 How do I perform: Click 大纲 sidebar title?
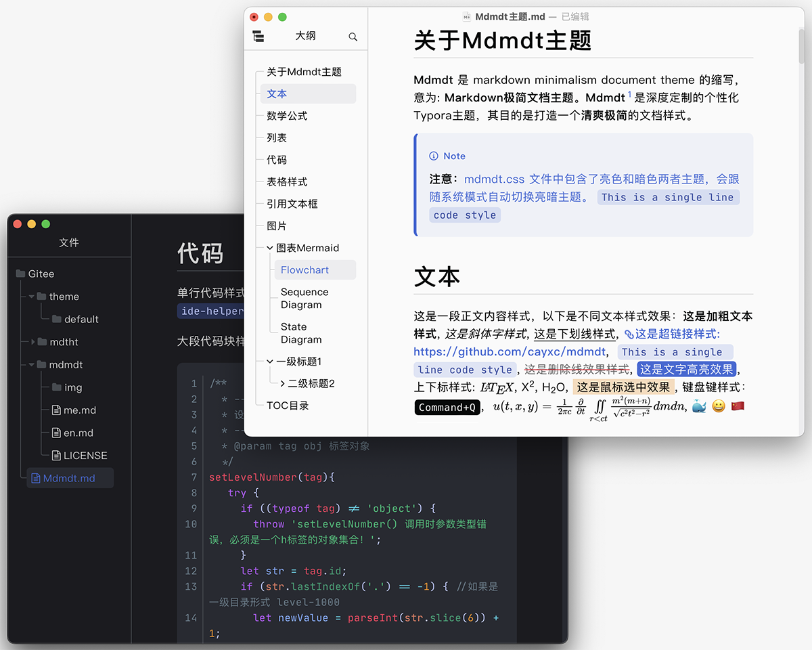pos(306,37)
